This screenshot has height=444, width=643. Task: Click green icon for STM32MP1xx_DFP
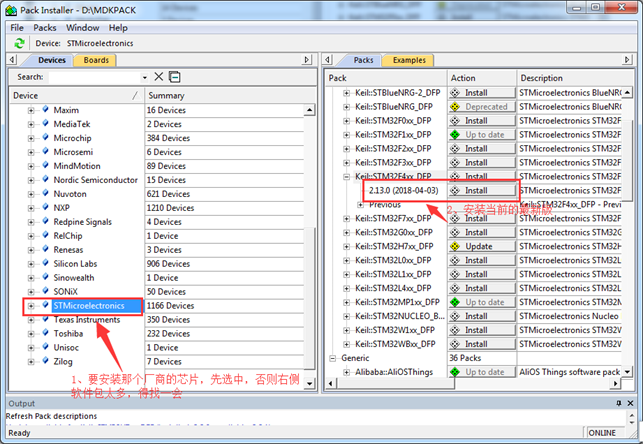(x=455, y=302)
